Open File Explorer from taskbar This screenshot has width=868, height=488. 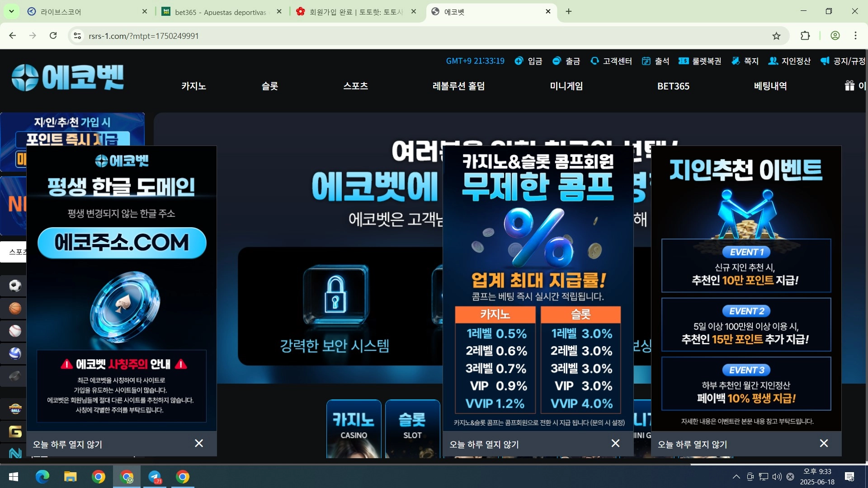coord(70,477)
